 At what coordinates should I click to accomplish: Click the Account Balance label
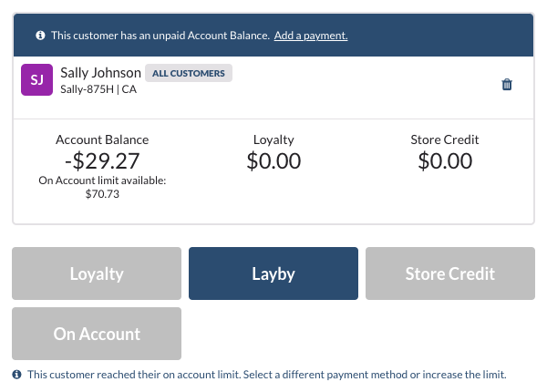click(x=102, y=139)
